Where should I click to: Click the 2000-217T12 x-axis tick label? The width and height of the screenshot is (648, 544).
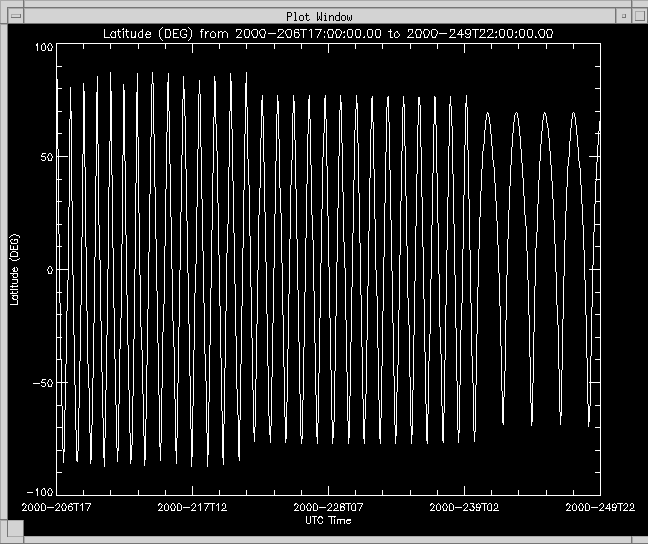(192, 508)
